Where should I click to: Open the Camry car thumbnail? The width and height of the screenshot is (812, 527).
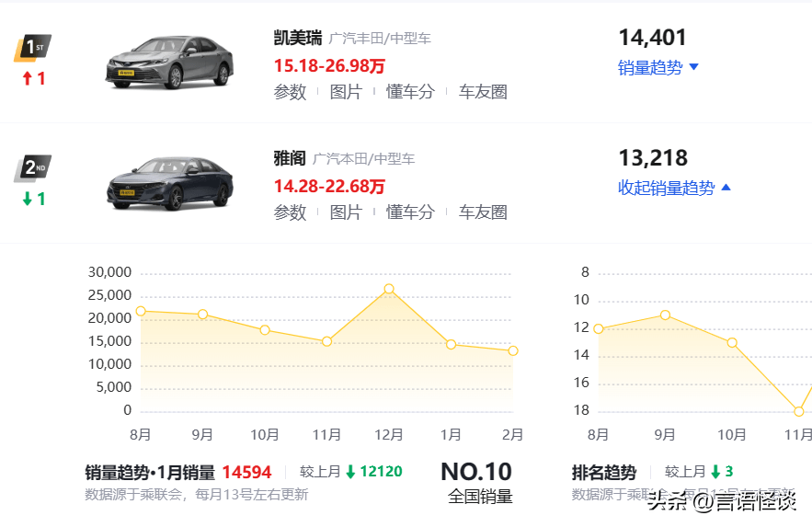click(170, 63)
